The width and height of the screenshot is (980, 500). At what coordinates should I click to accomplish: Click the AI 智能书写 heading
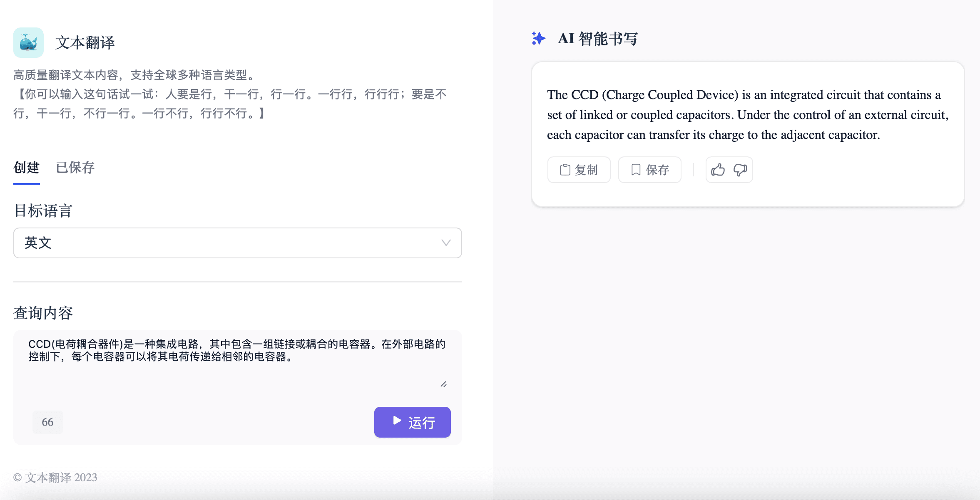[598, 39]
